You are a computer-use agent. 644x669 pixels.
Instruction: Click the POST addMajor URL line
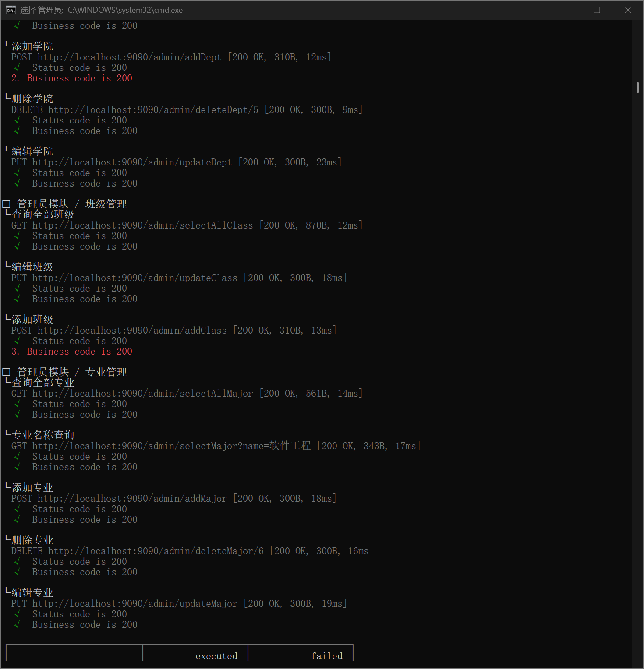(174, 499)
